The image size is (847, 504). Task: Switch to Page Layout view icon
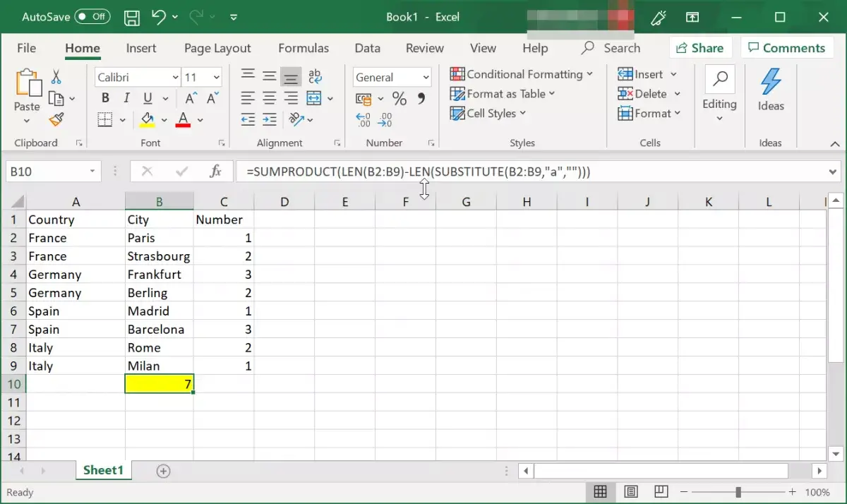click(x=631, y=491)
